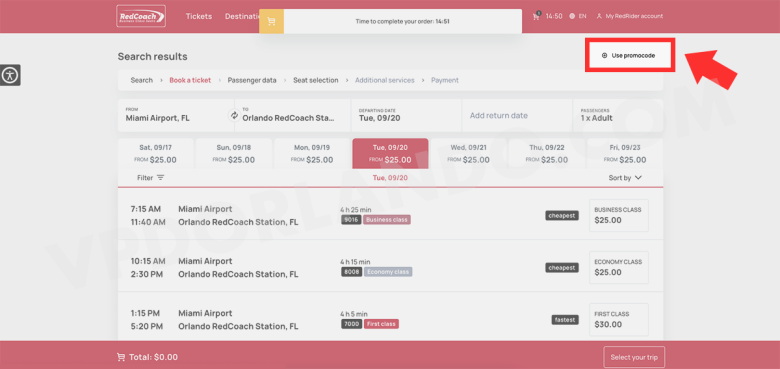Select the Mon, 09/19 date tab

tap(312, 154)
